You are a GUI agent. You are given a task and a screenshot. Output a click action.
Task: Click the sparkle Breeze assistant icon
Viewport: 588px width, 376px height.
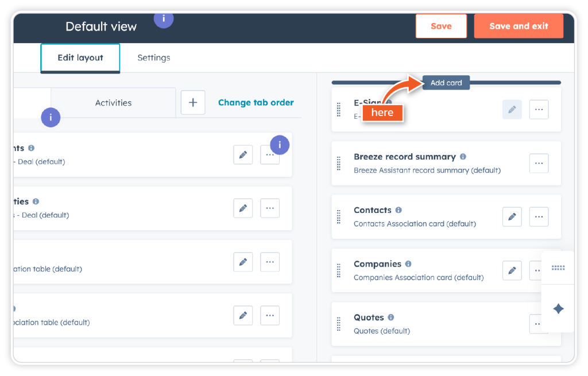point(558,309)
